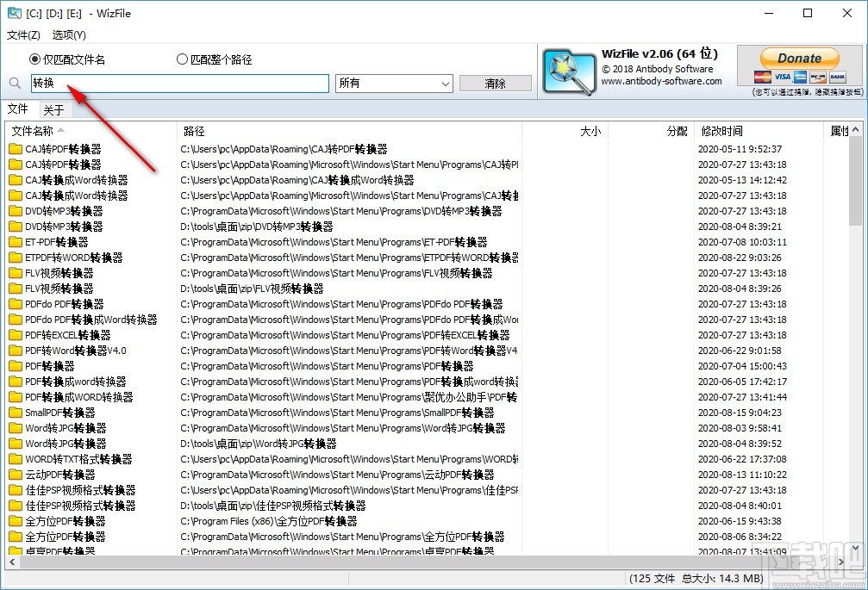Click folder icon of DVD转MP3转换器 dated 2020-08-04
This screenshot has height=590, width=868.
(16, 227)
